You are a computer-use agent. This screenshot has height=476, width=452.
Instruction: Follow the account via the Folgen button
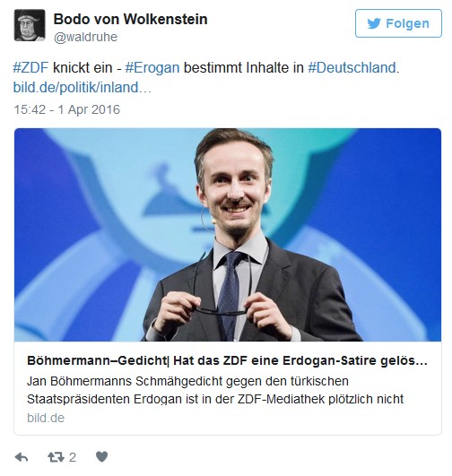[398, 23]
